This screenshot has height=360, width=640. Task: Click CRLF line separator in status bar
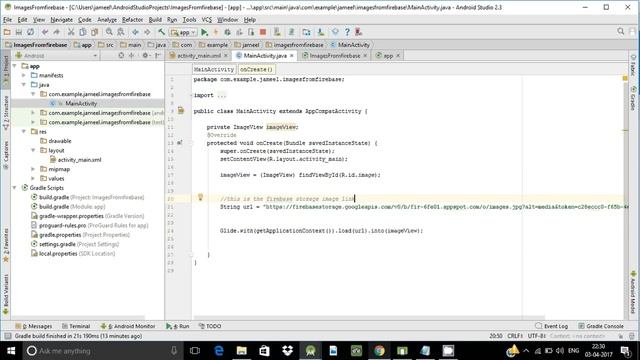pyautogui.click(x=515, y=336)
